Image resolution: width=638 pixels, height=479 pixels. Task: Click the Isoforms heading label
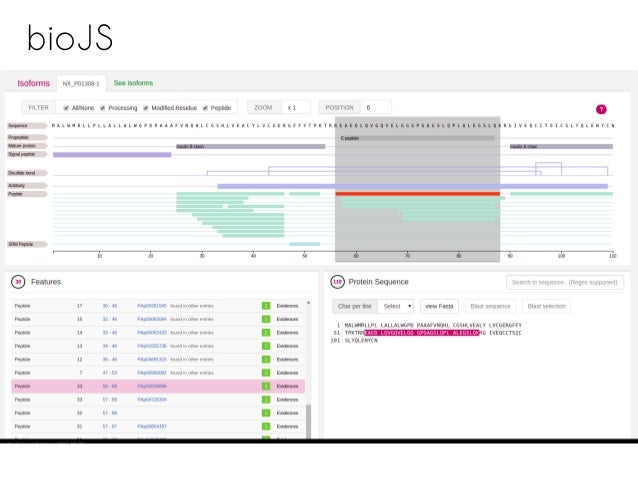[33, 83]
